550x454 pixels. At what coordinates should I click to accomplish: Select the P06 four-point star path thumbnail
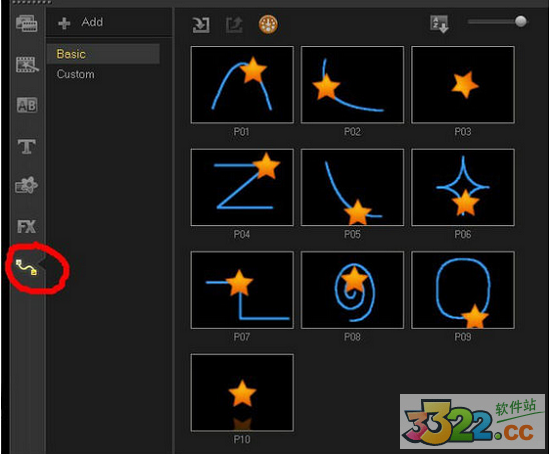point(463,187)
